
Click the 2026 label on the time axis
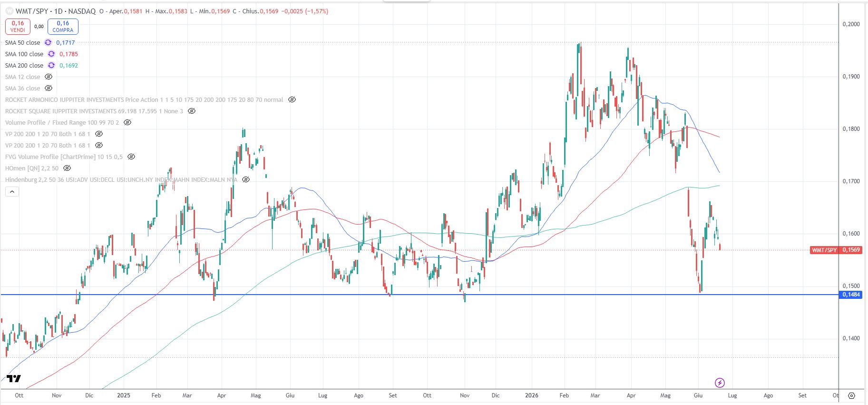click(531, 395)
